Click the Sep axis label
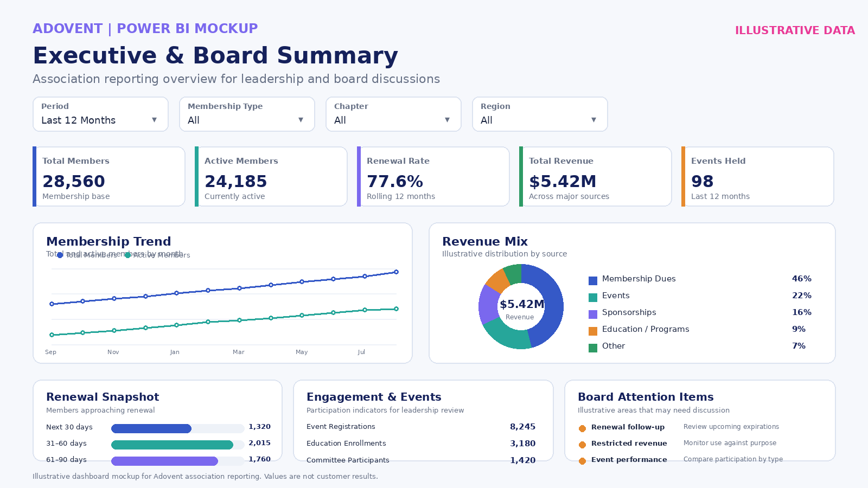 (x=50, y=352)
